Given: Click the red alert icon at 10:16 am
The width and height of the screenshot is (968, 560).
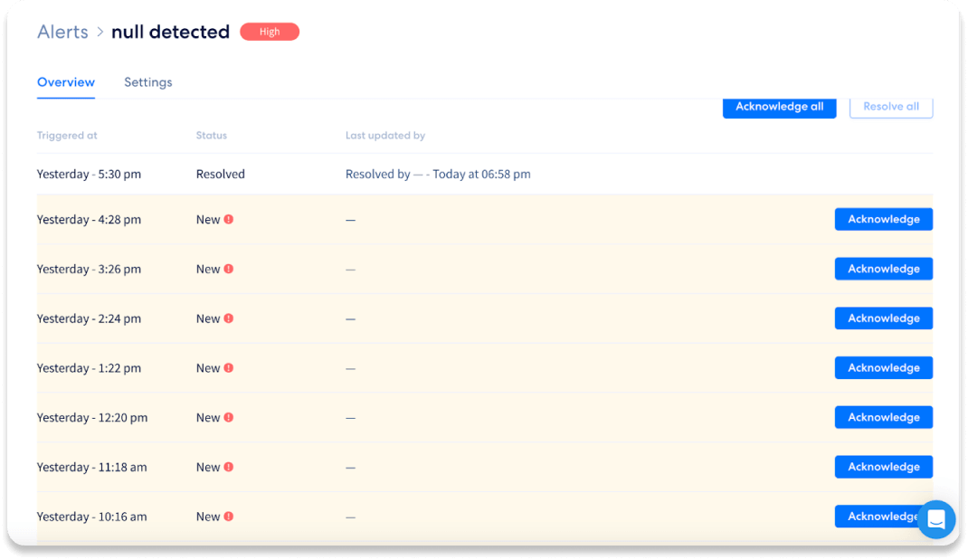Looking at the screenshot, I should pyautogui.click(x=229, y=517).
